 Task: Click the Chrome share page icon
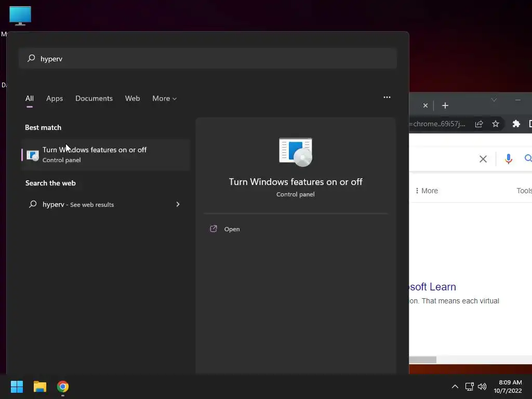[x=478, y=124]
